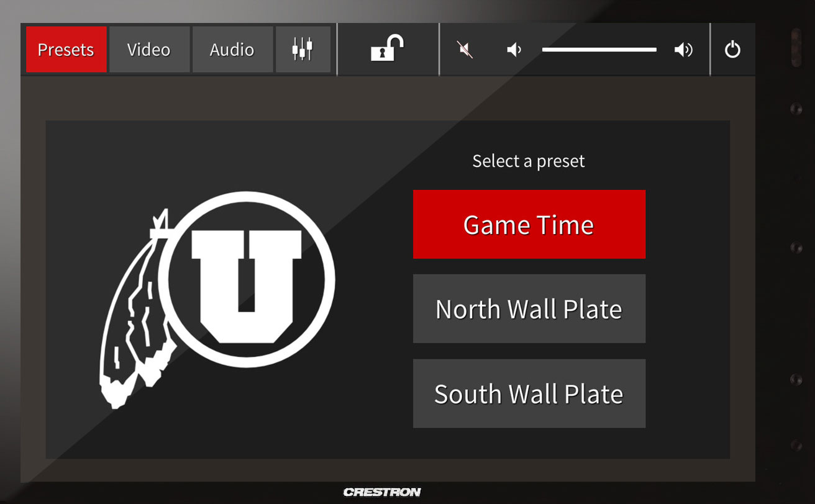Raise volume with the loud speaker icon
This screenshot has height=504, width=815.
683,50
